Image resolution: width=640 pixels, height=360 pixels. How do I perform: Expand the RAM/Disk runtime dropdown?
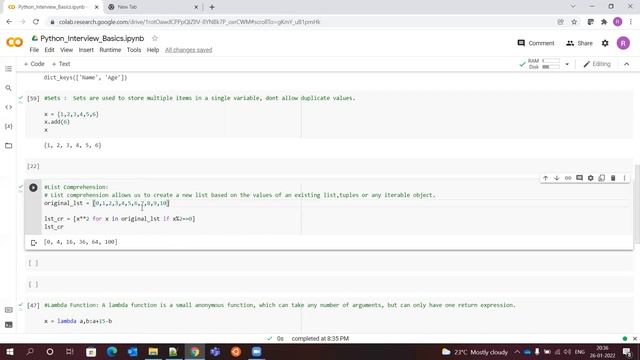tap(567, 64)
